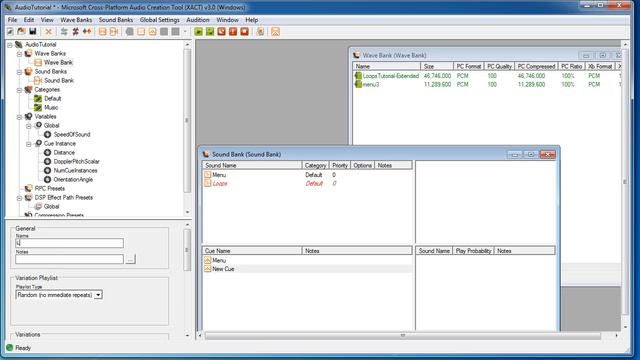This screenshot has width=640, height=360.
Task: Collapse the DSP Effect Path Presets node
Action: [x=19, y=198]
